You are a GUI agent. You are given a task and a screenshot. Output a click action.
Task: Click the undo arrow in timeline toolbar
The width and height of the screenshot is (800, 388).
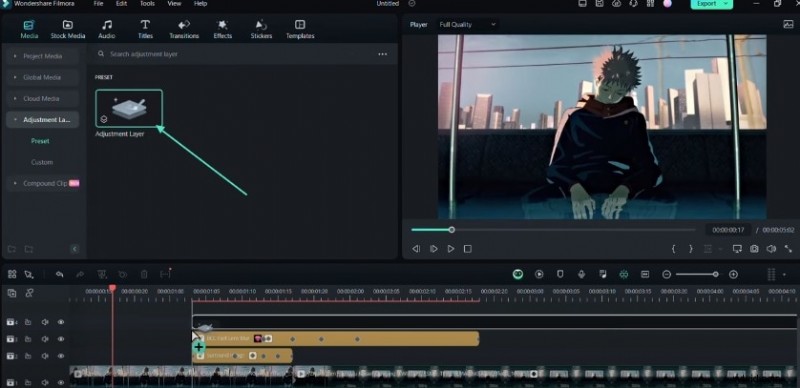[60, 275]
